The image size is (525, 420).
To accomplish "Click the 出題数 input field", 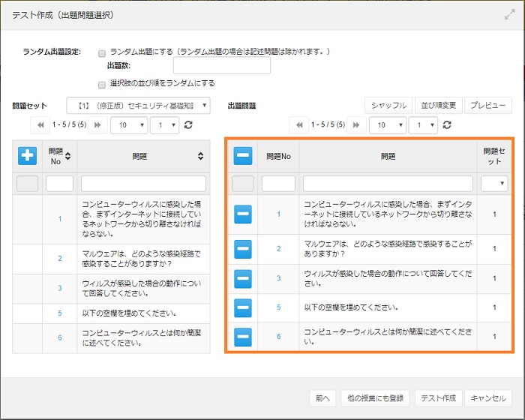I will pos(226,66).
